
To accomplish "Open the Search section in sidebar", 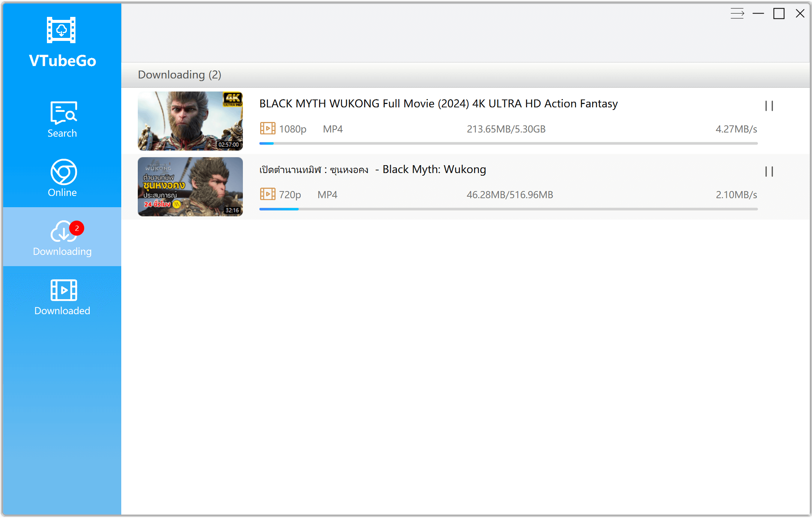I will coord(62,120).
